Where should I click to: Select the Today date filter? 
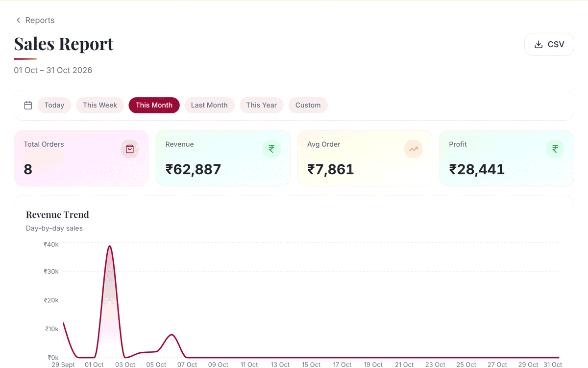click(x=54, y=105)
